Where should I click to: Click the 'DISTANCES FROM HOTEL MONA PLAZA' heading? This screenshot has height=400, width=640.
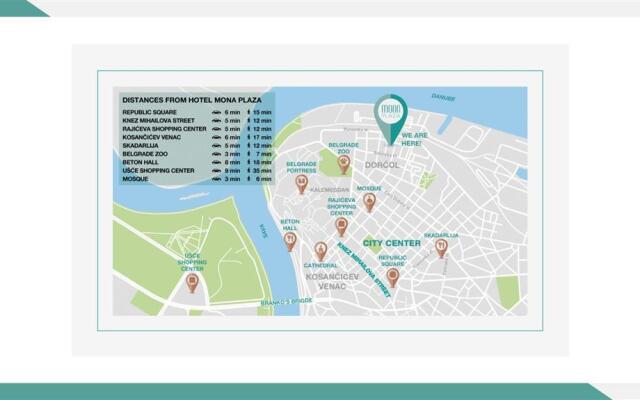pyautogui.click(x=192, y=100)
